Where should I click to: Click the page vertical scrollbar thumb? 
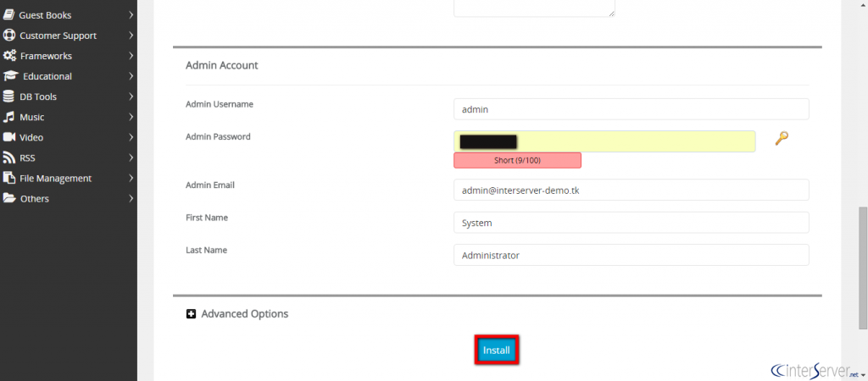click(x=862, y=267)
